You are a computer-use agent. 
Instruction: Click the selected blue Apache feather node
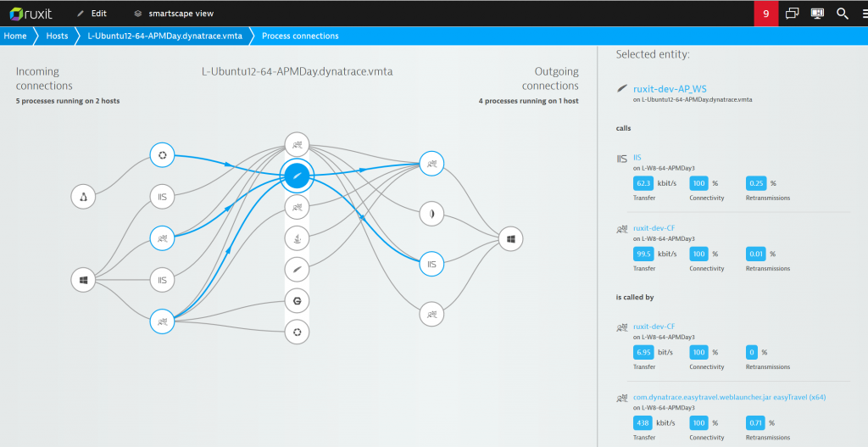[x=298, y=176]
